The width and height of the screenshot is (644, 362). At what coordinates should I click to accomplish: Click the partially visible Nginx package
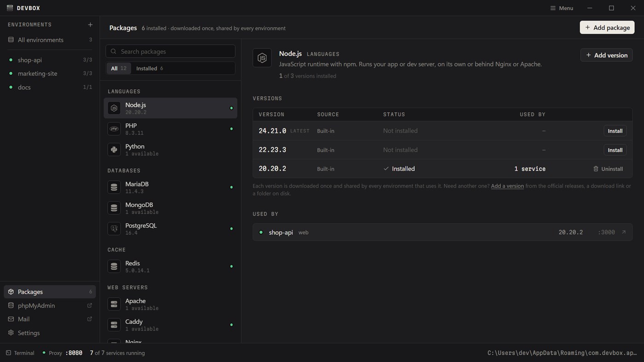click(x=170, y=341)
